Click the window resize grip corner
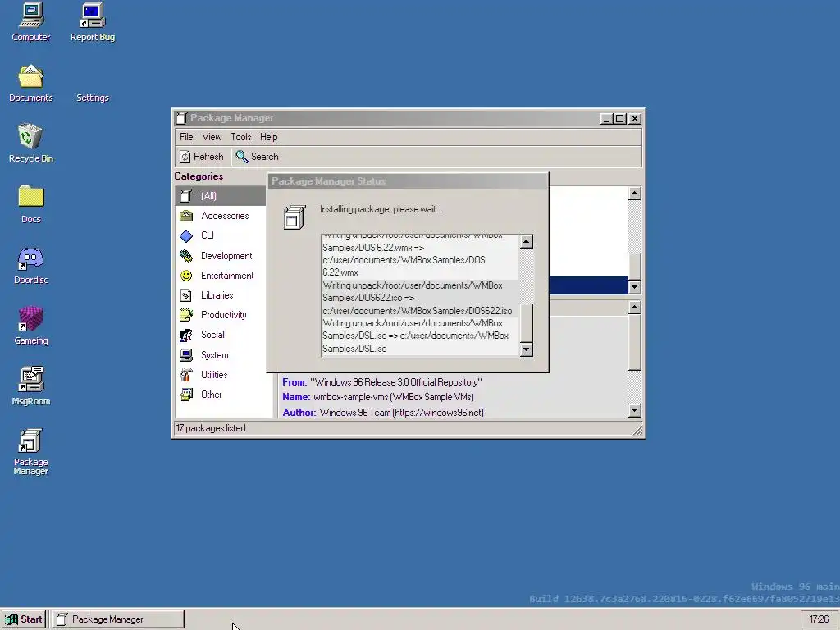Screen dimensions: 840x630 (637, 431)
